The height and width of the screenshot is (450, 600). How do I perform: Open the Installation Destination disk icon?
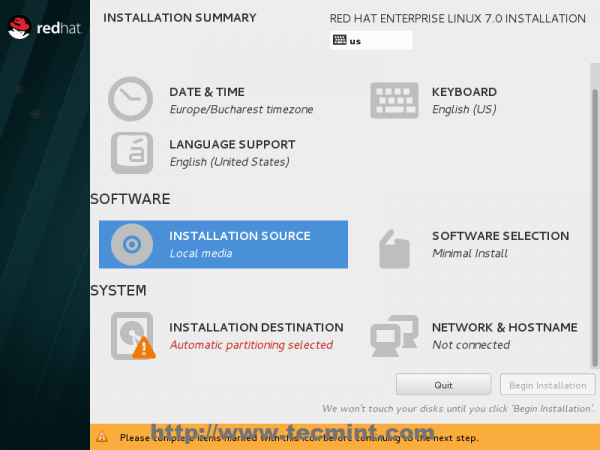(133, 336)
